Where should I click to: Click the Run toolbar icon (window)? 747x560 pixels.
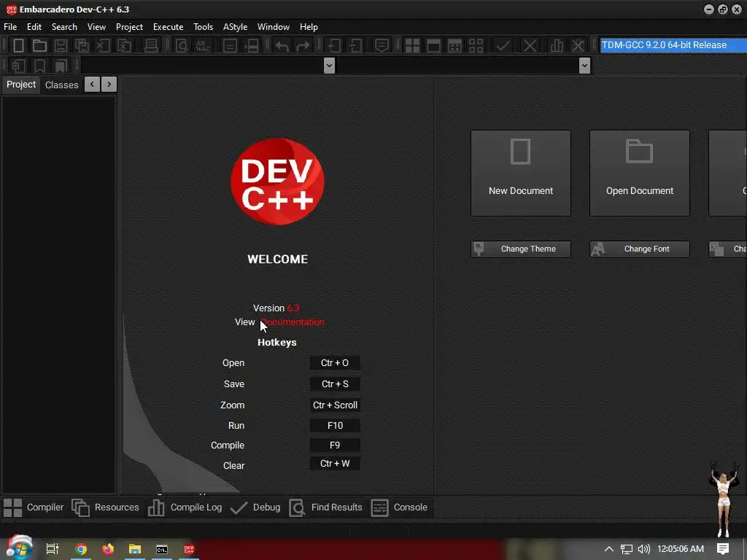coord(433,46)
